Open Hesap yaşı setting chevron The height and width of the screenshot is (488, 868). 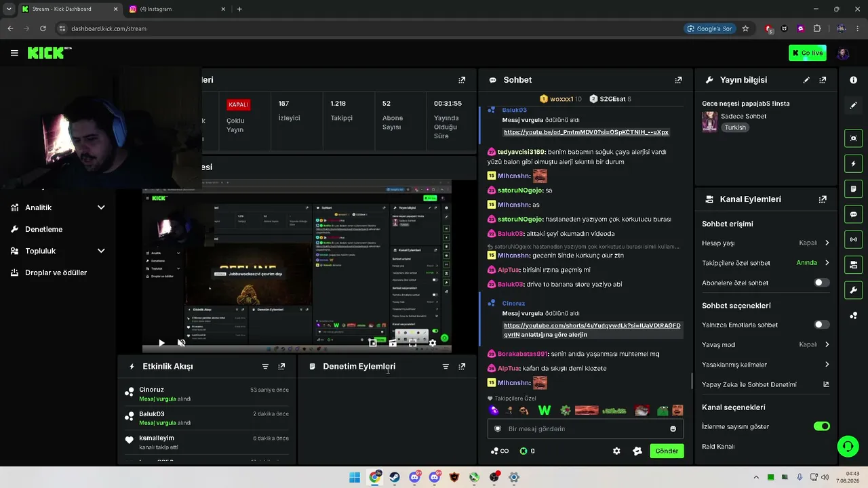coord(827,243)
